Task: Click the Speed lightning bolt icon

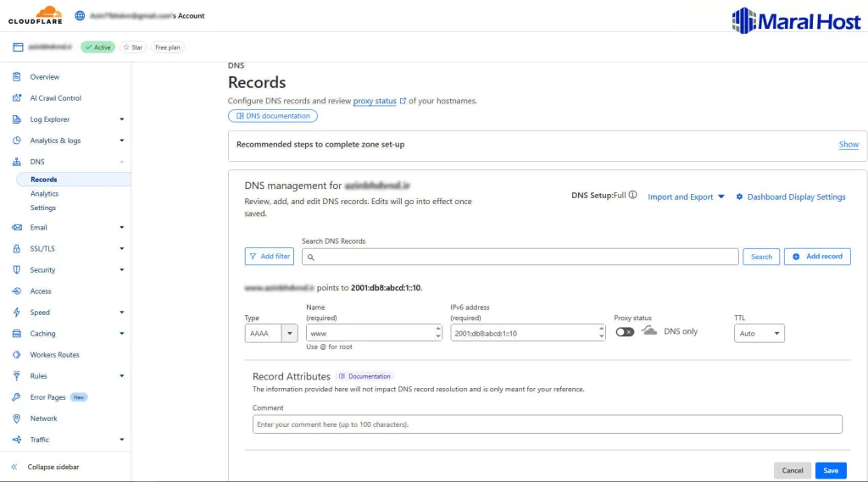Action: pyautogui.click(x=17, y=312)
